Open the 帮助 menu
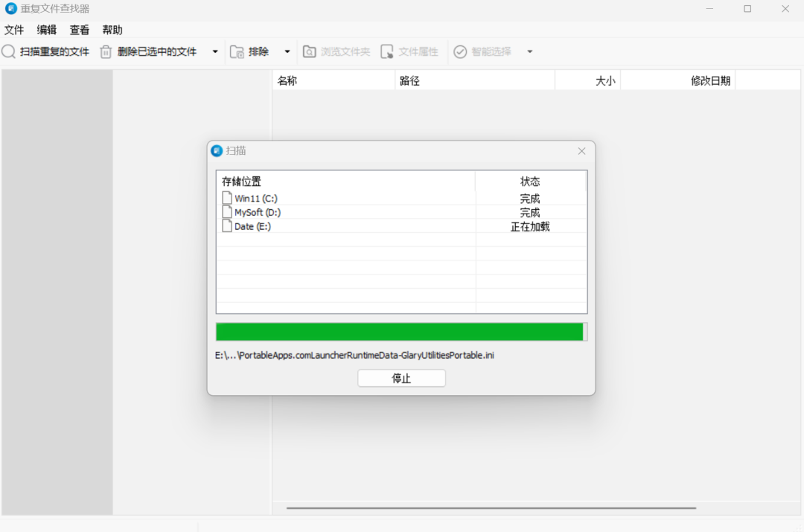 [112, 30]
